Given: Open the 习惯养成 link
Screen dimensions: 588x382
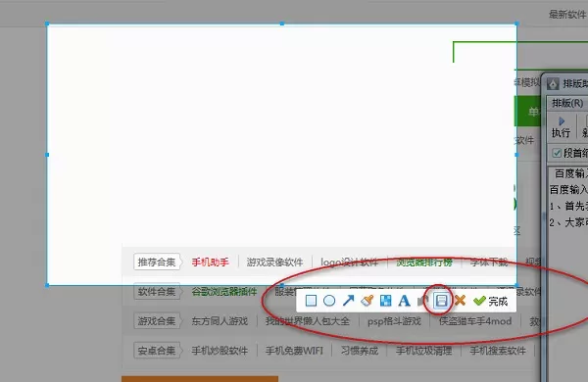Looking at the screenshot, I should point(360,351).
